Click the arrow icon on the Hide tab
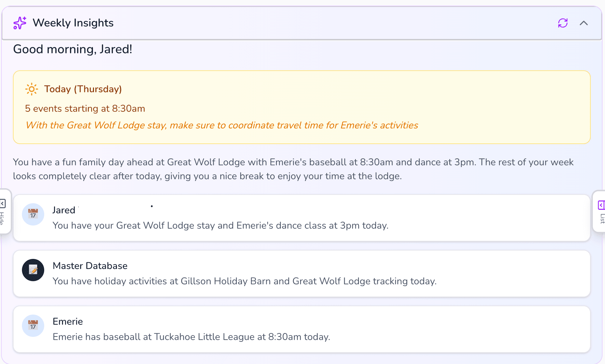 (3, 203)
